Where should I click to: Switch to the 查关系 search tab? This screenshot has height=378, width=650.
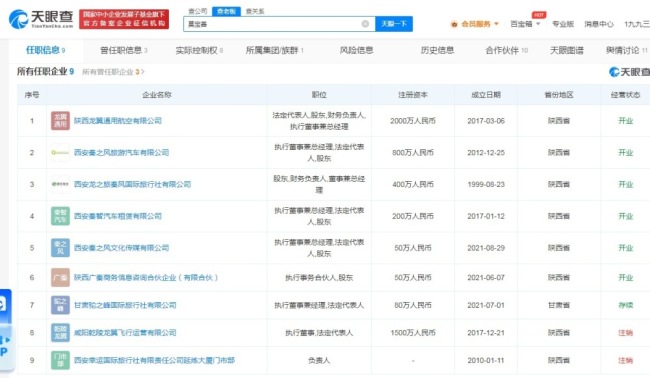pos(255,11)
